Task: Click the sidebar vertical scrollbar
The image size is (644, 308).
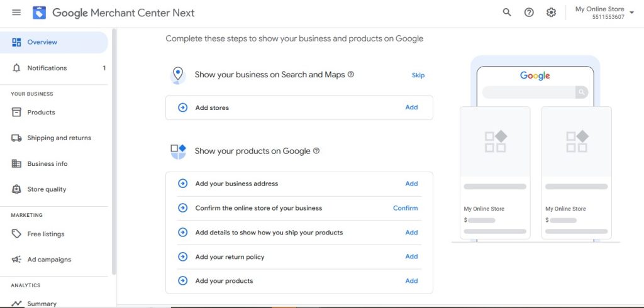Action: (x=114, y=151)
